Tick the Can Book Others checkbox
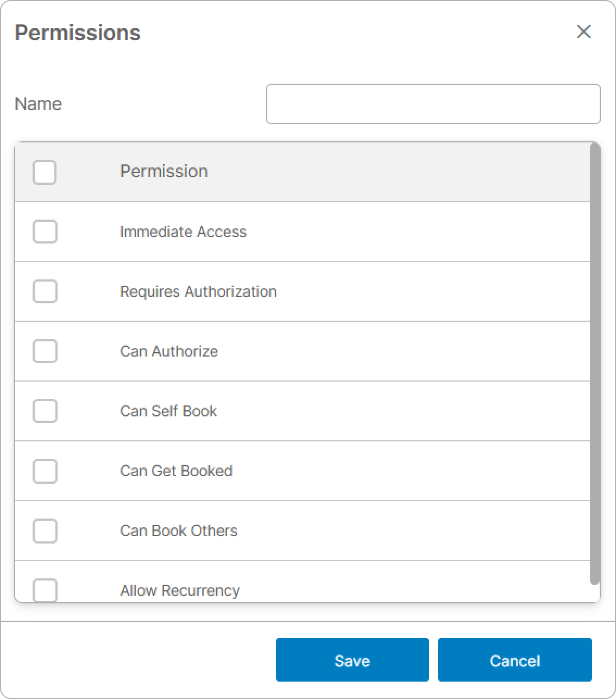 [x=45, y=531]
